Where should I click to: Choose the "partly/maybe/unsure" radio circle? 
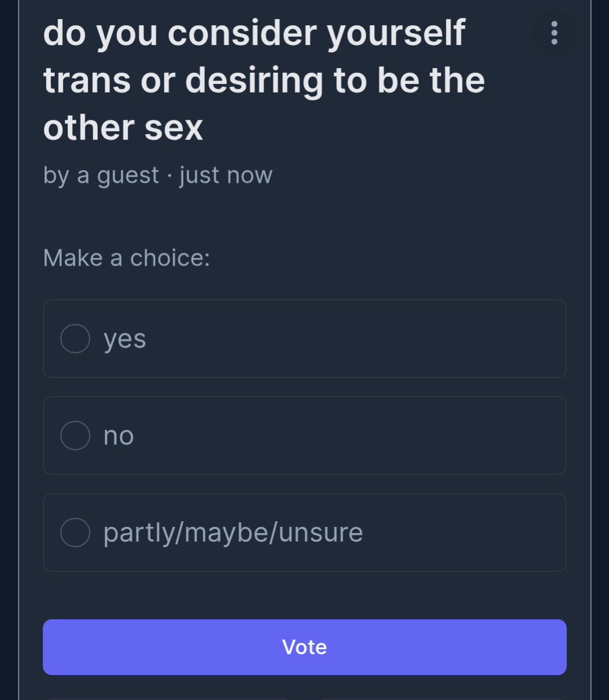coord(75,532)
